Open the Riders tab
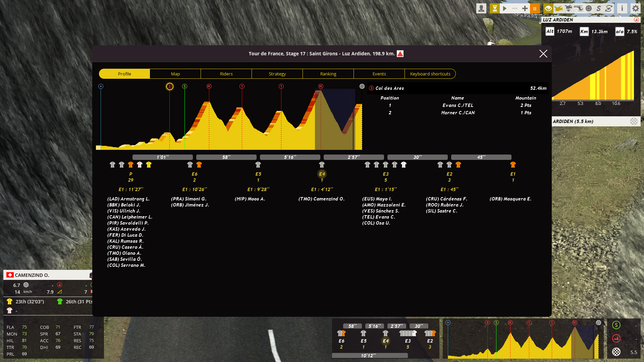This screenshot has height=362, width=644. pos(226,74)
